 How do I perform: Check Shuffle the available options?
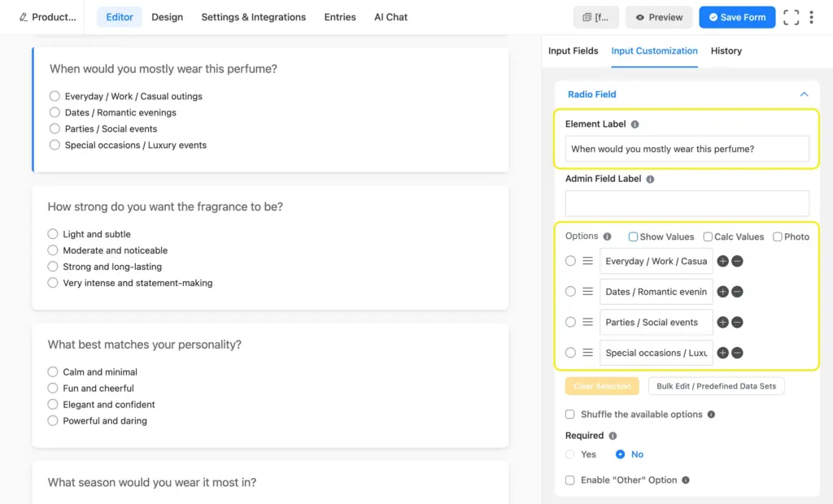coord(570,415)
